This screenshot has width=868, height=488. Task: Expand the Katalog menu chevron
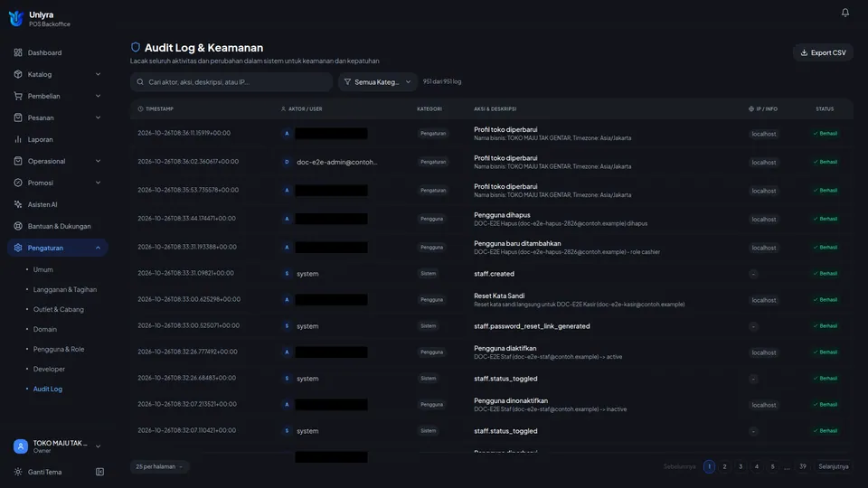pos(98,74)
